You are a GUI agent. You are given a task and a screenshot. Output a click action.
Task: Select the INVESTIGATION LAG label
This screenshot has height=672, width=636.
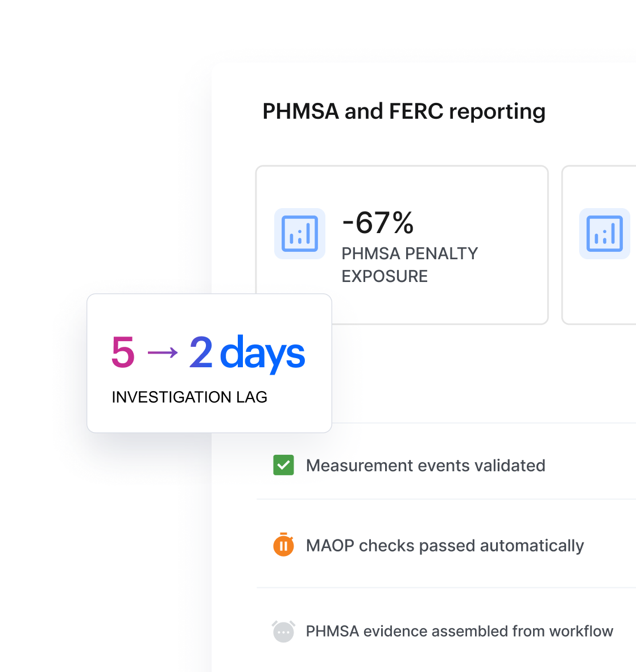point(189,397)
